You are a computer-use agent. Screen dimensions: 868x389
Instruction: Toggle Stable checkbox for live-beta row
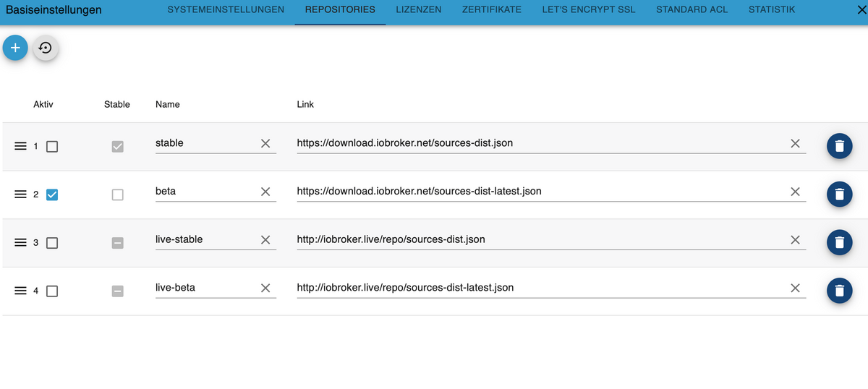click(117, 291)
